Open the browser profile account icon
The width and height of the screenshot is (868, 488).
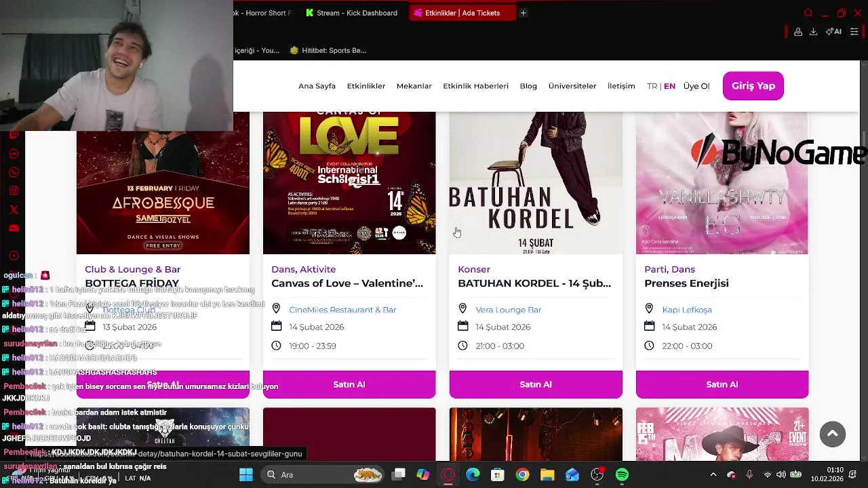(798, 32)
